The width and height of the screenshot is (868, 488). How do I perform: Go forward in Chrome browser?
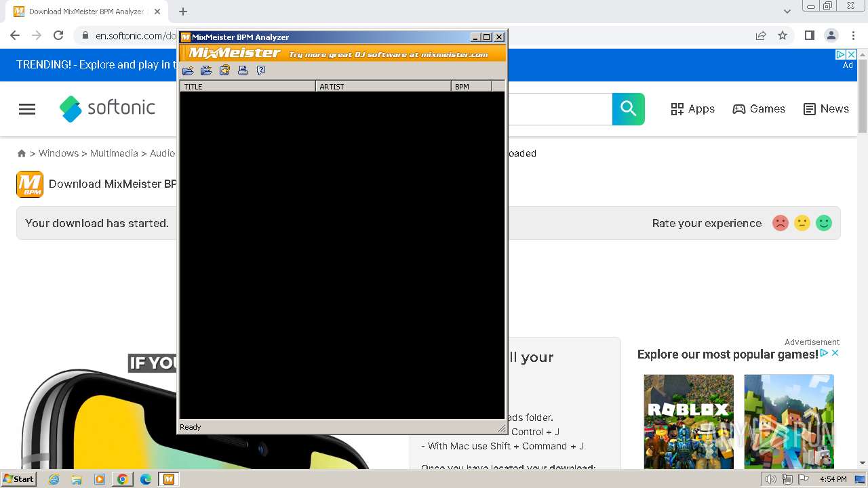point(37,35)
